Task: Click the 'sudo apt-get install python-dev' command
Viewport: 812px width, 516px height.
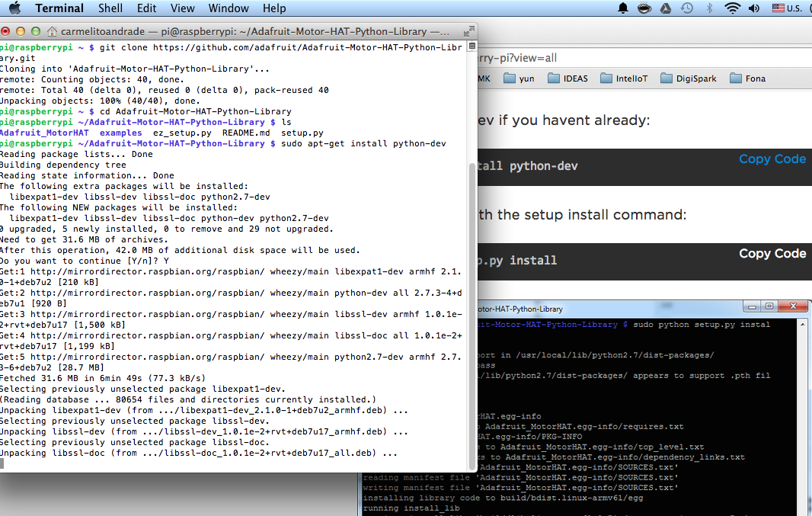Action: point(363,143)
